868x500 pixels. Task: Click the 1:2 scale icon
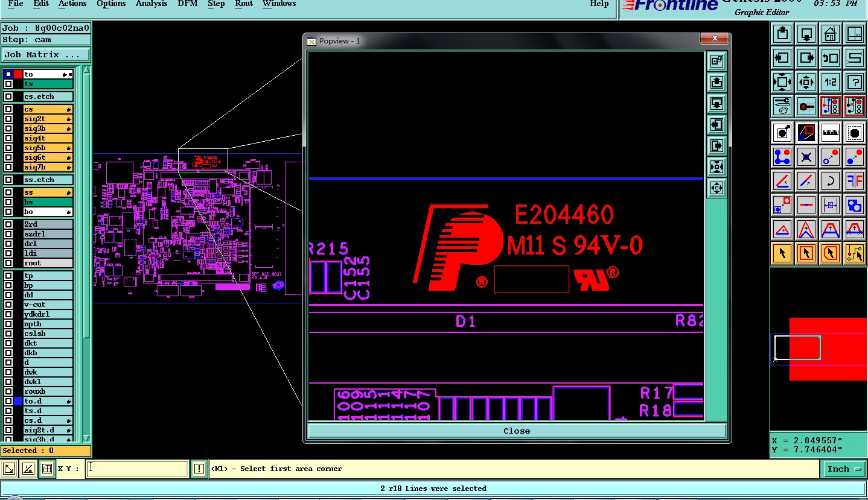(831, 81)
